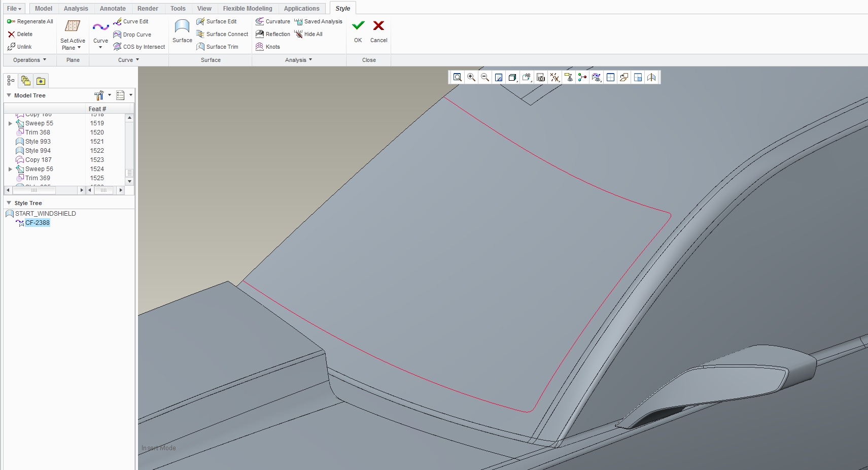Viewport: 868px width, 470px height.
Task: Toggle style display filter icon
Action: pyautogui.click(x=597, y=77)
